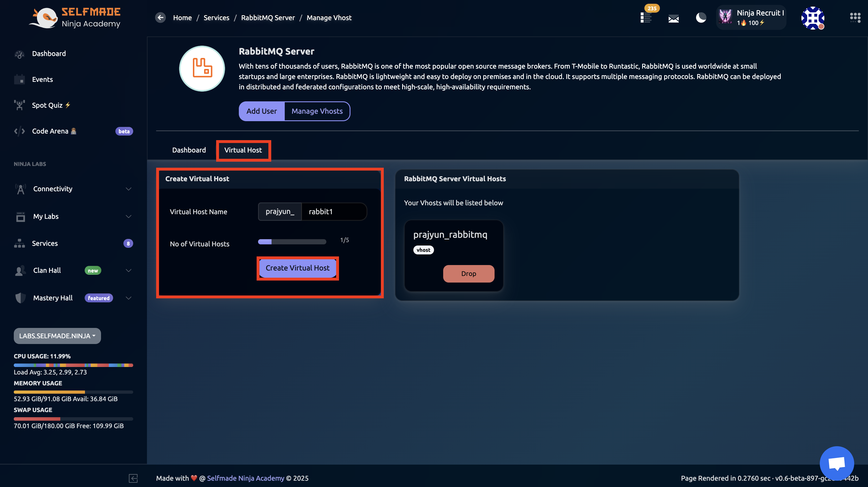Click the Manage Vhosts button
Image resolution: width=868 pixels, height=487 pixels.
coord(317,111)
